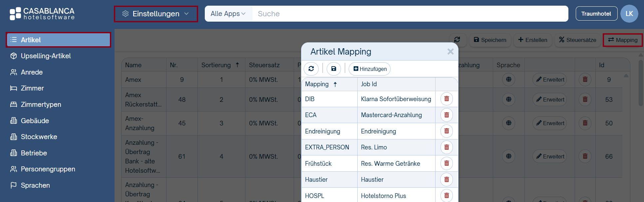This screenshot has width=644, height=202.
Task: Click the Amex-Anzahlung article name cell
Action: point(144,123)
